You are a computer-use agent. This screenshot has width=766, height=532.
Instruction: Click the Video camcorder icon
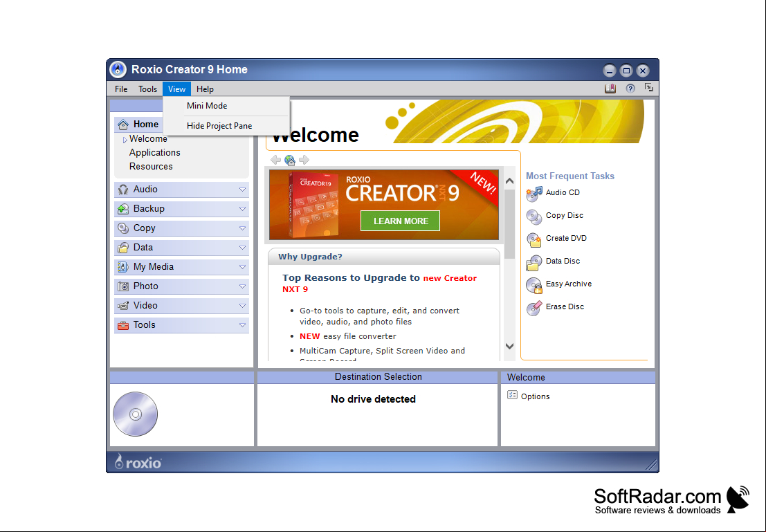pos(123,306)
